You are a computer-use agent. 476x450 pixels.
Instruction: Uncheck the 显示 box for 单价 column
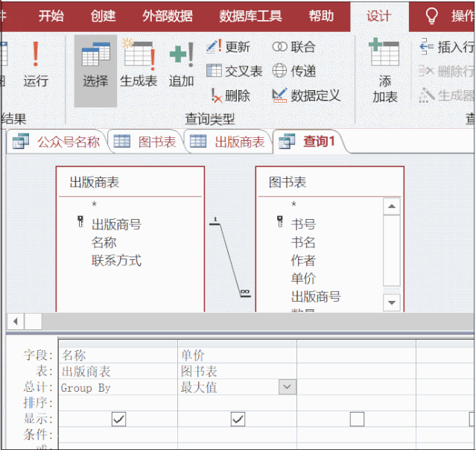click(x=238, y=419)
